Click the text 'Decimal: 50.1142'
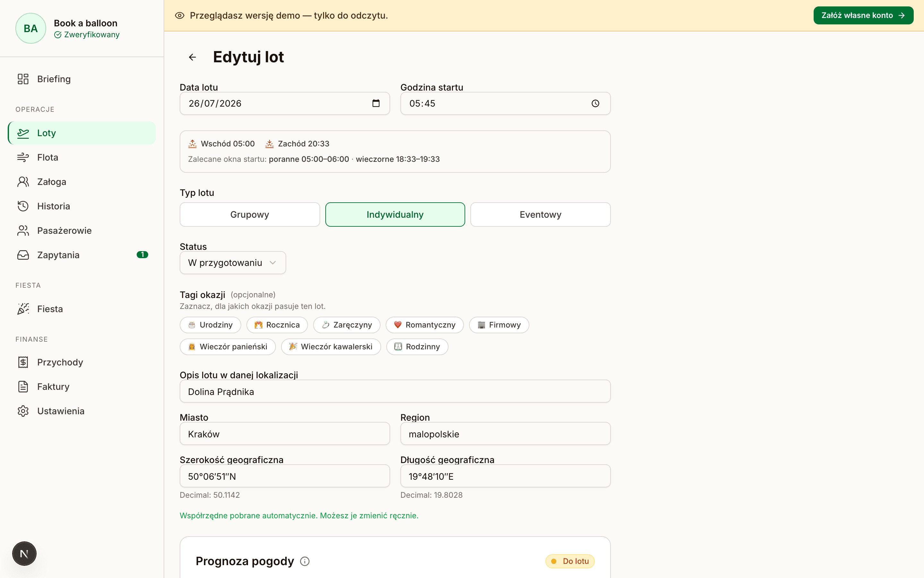This screenshot has height=578, width=924. pos(210,495)
